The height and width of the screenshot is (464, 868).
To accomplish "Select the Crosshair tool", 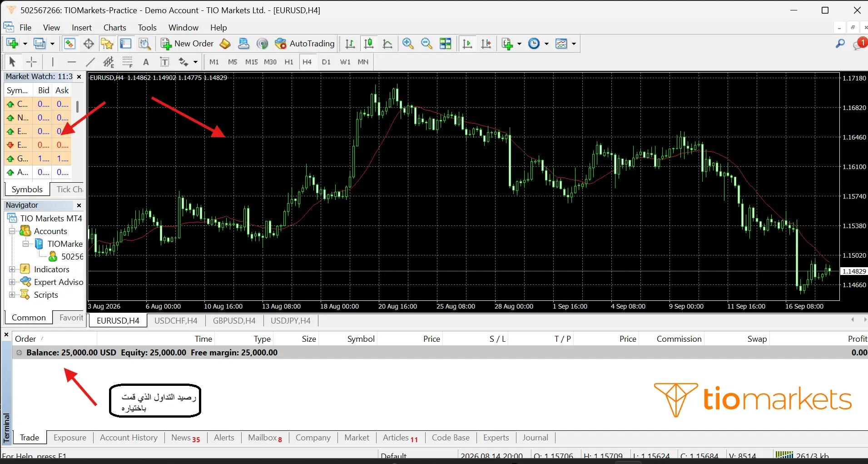I will point(31,62).
